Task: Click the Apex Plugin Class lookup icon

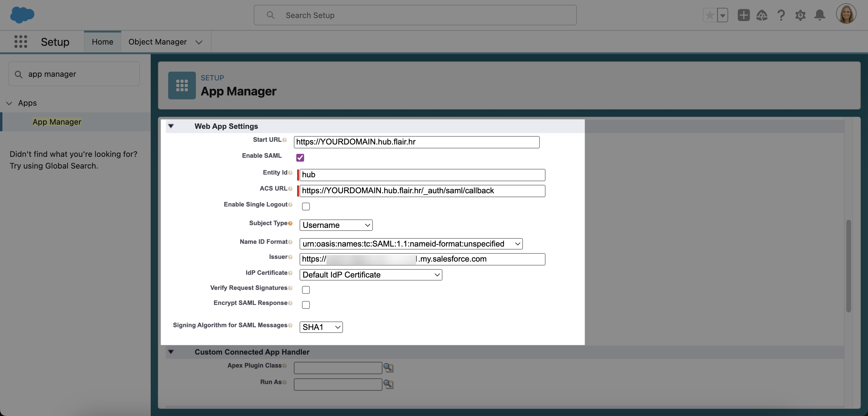Action: tap(388, 368)
